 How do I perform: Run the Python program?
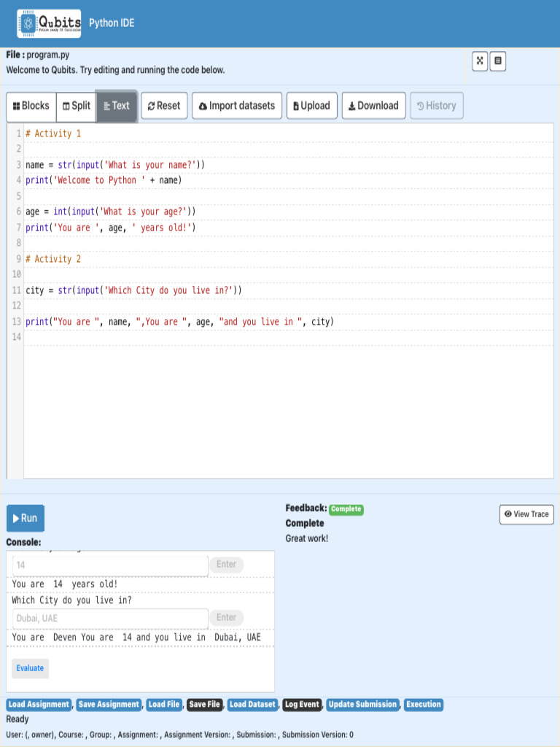click(25, 518)
